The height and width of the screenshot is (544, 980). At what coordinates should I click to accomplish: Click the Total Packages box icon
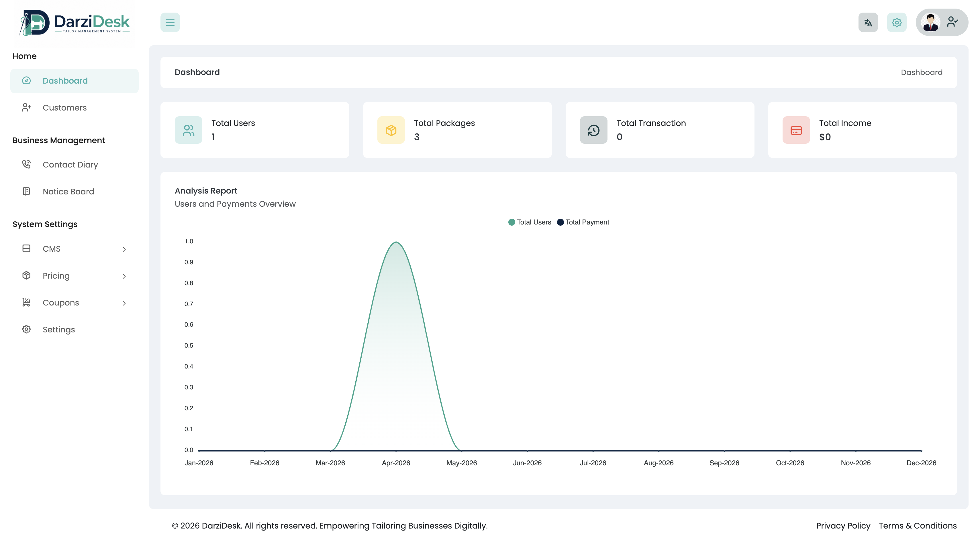coord(391,130)
